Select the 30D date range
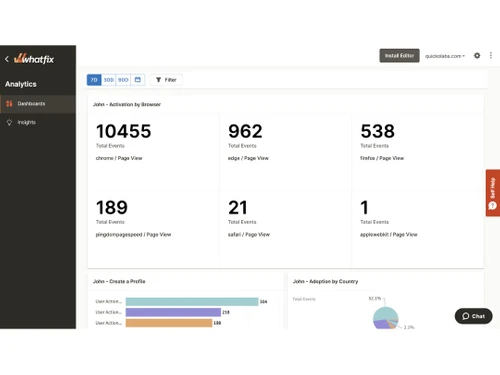This screenshot has width=500, height=375. pyautogui.click(x=109, y=80)
